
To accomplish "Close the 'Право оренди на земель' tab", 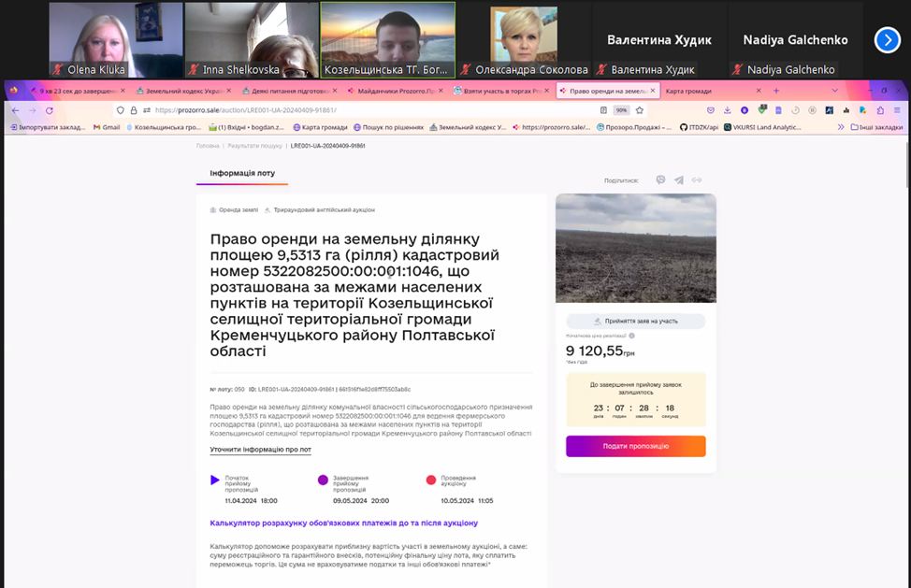I will tap(653, 91).
